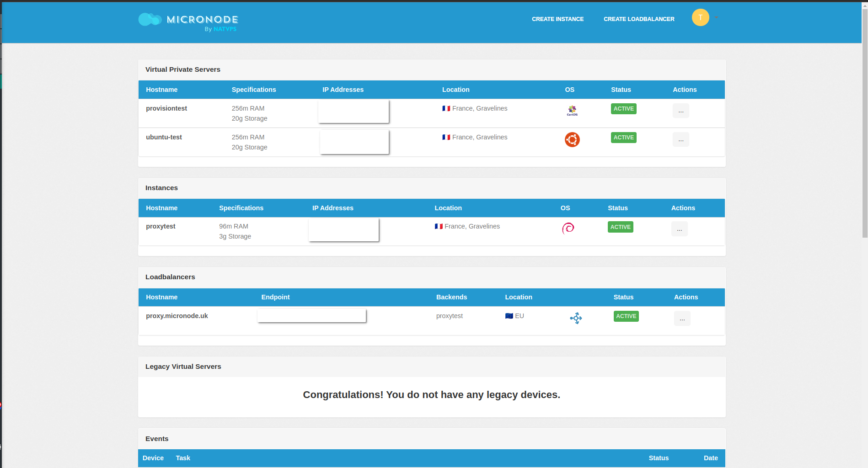The width and height of the screenshot is (868, 468).
Task: Click the French flag in proxytest row
Action: [439, 227]
